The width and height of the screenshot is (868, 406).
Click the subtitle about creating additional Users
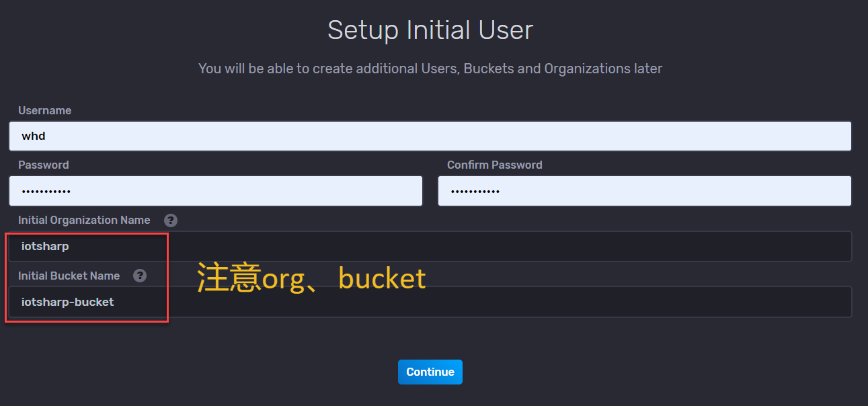click(x=430, y=68)
